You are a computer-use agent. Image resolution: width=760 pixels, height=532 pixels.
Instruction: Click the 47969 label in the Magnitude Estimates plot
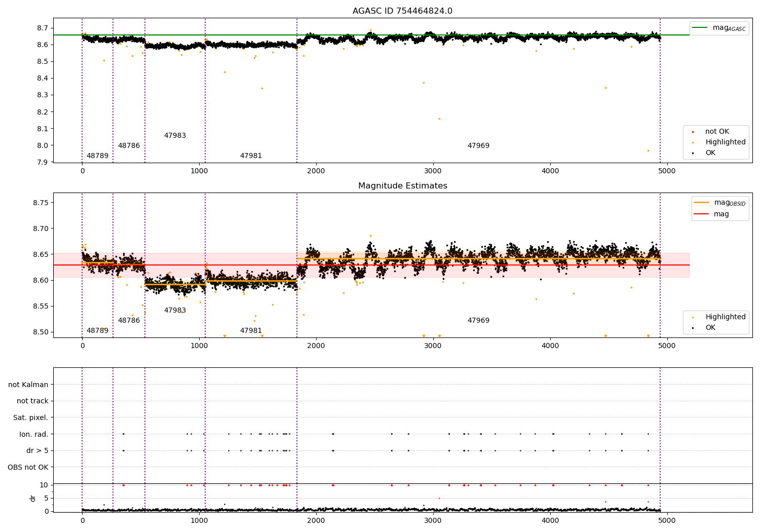point(478,321)
